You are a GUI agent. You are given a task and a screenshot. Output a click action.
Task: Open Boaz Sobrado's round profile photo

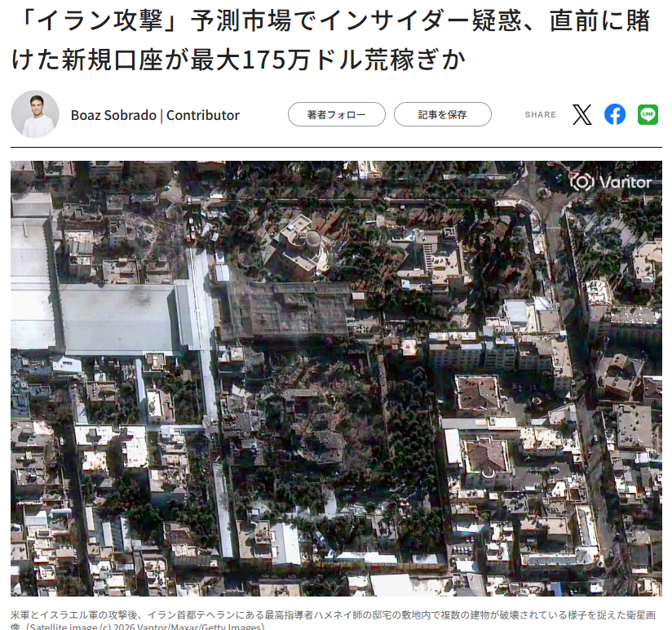(x=35, y=114)
